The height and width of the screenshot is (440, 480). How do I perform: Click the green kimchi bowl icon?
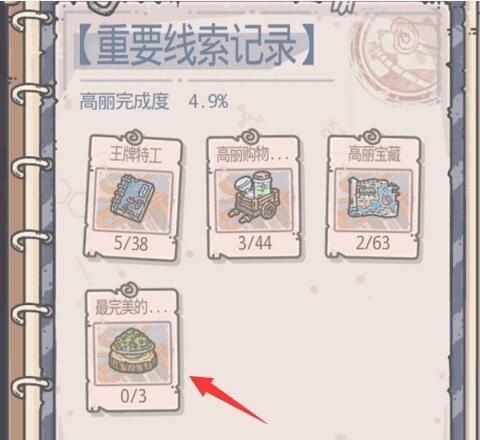[x=134, y=351]
